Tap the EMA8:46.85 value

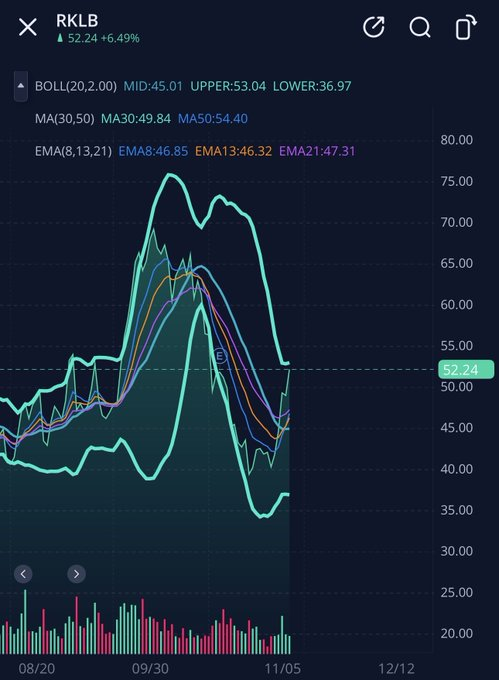click(x=153, y=151)
